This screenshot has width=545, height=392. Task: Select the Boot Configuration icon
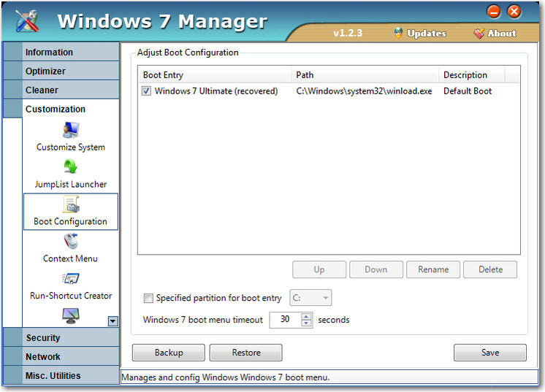71,204
